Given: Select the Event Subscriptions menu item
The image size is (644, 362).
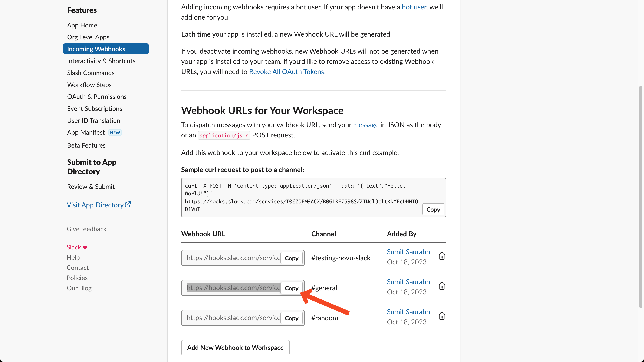Looking at the screenshot, I should click(x=94, y=108).
